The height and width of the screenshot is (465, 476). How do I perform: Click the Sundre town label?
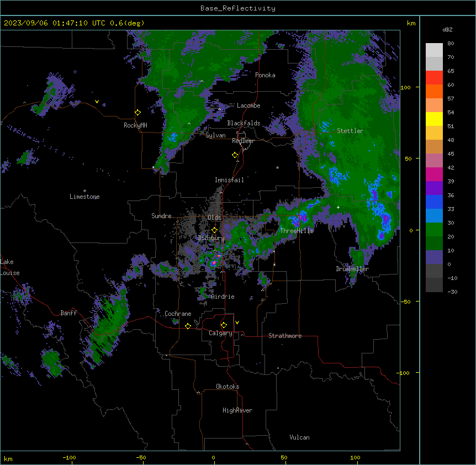[161, 216]
